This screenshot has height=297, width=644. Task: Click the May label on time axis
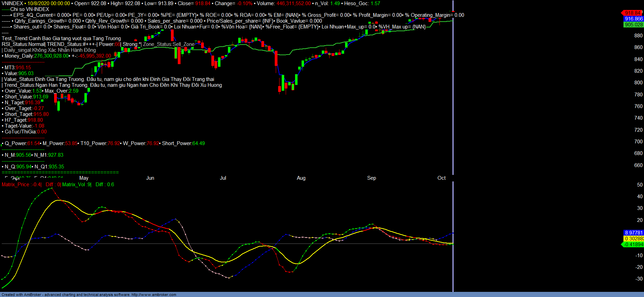[84, 178]
